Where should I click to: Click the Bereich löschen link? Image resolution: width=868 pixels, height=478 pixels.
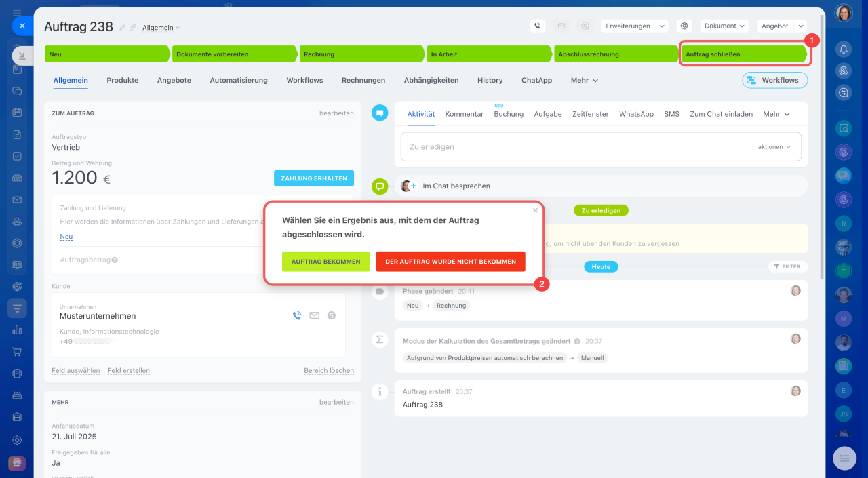click(x=329, y=371)
